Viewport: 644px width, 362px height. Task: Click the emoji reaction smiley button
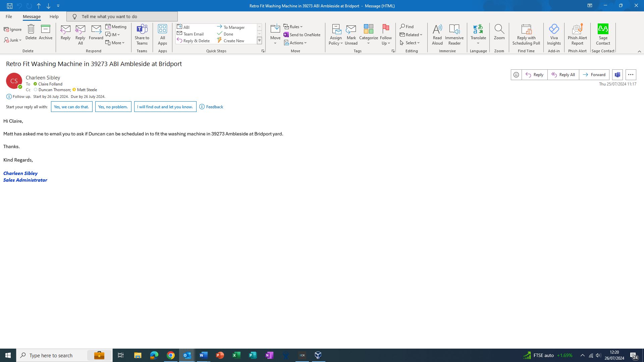pos(516,75)
